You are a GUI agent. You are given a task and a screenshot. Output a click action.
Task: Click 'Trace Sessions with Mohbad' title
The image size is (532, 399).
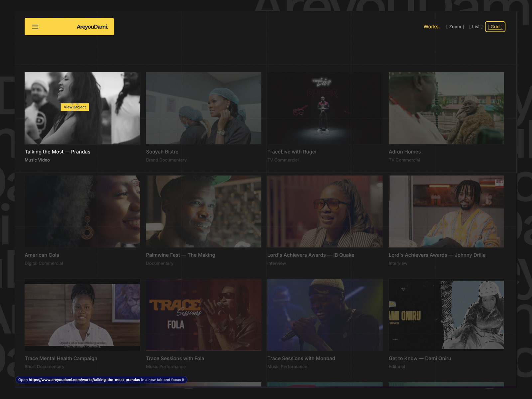point(301,358)
